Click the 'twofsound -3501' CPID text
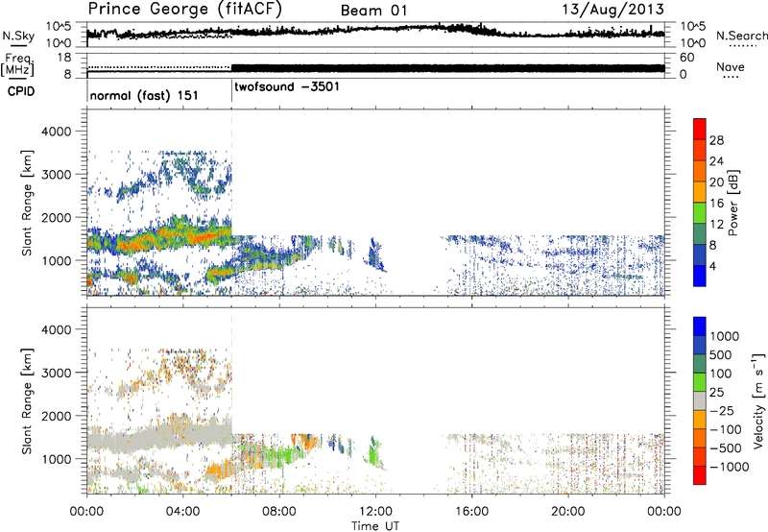 287,87
